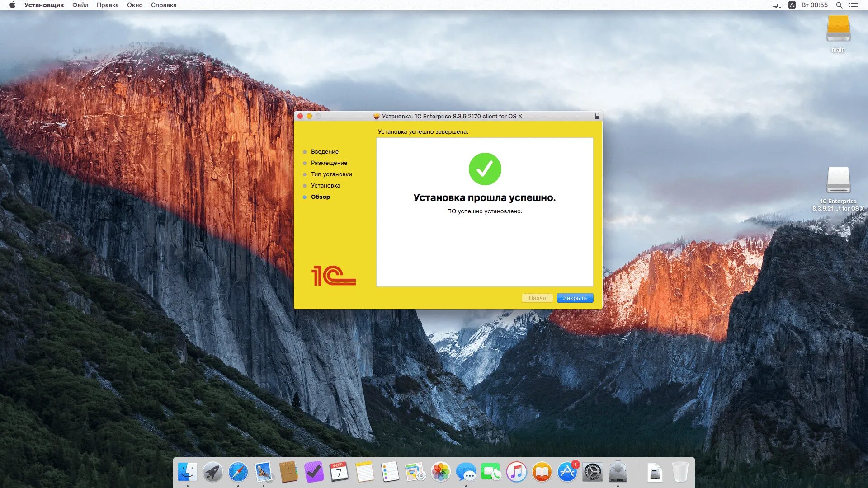The width and height of the screenshot is (868, 488).
Task: Click the lock icon in installer title bar
Action: tap(597, 116)
